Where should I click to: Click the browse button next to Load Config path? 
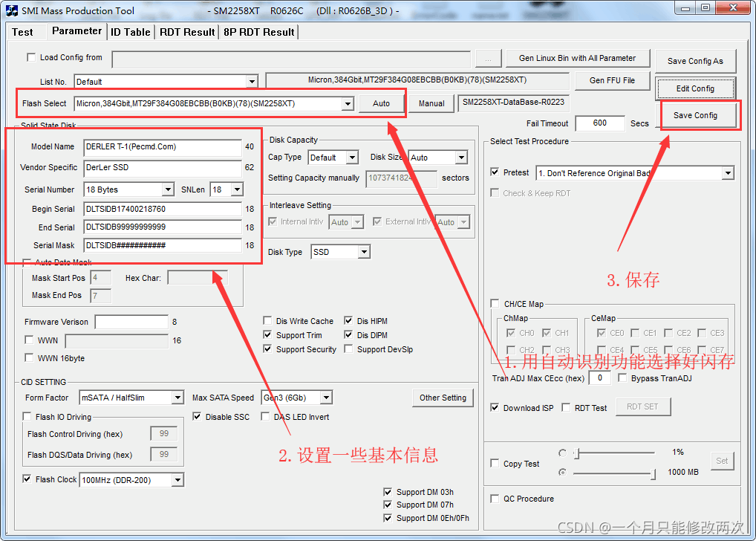tap(488, 59)
